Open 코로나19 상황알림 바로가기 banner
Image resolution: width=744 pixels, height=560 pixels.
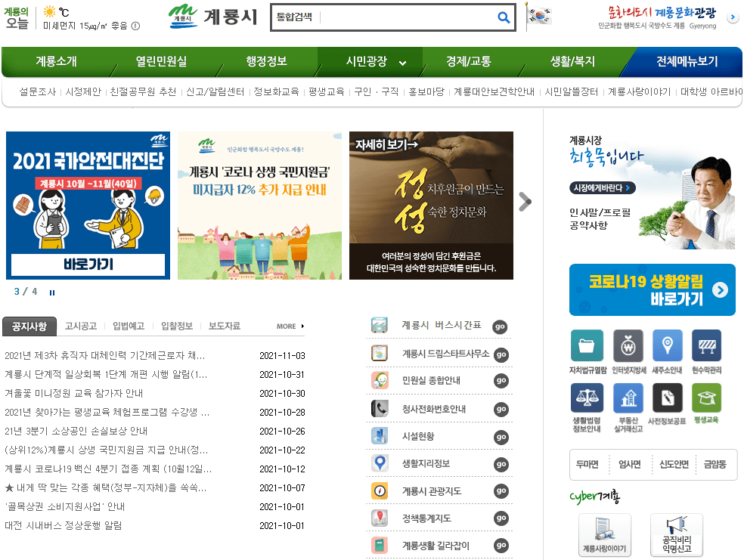coord(653,289)
